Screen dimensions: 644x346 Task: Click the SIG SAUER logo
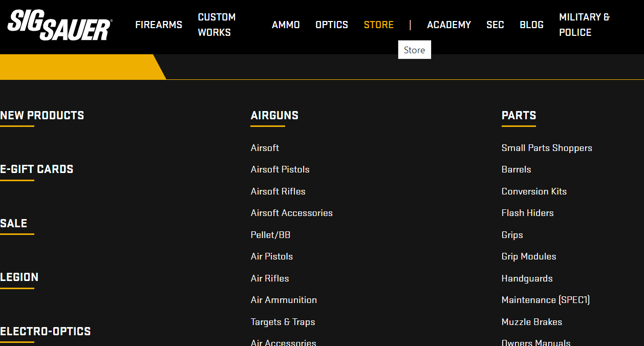(x=60, y=25)
